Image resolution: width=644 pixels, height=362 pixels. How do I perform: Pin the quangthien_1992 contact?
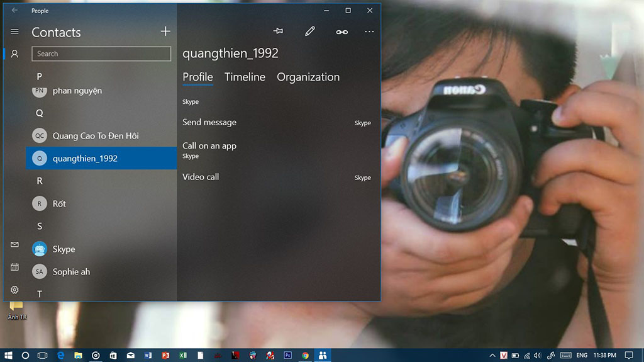coord(278,31)
